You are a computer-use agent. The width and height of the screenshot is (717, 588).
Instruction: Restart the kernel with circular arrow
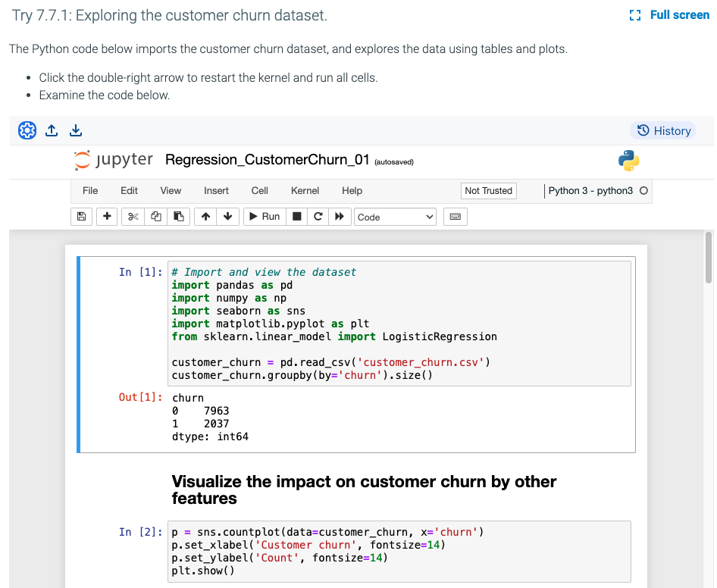tap(318, 217)
